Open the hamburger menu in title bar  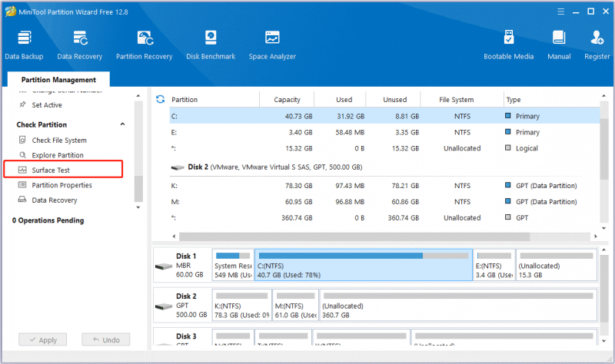(561, 12)
